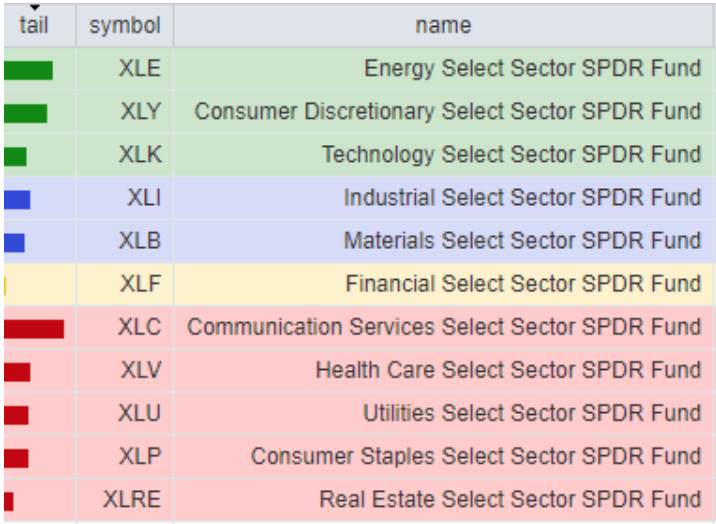Sort by the tail column header
The width and height of the screenshot is (716, 524).
(34, 25)
